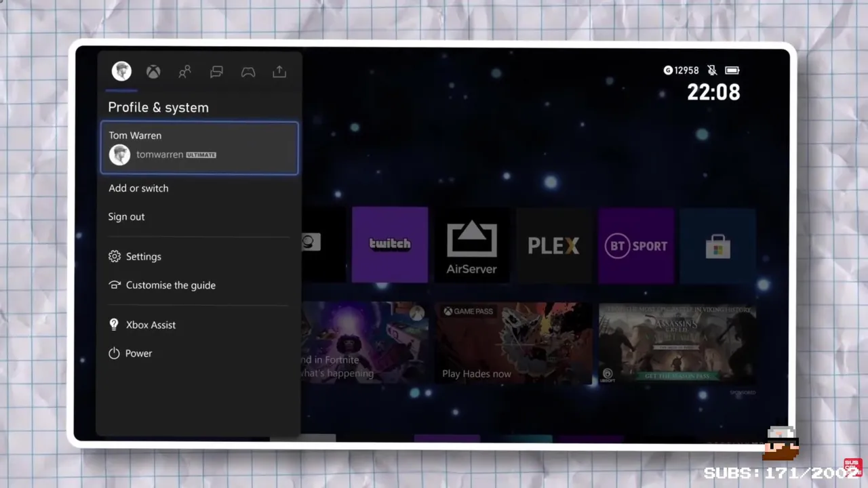Launch the Plex app tile

553,245
